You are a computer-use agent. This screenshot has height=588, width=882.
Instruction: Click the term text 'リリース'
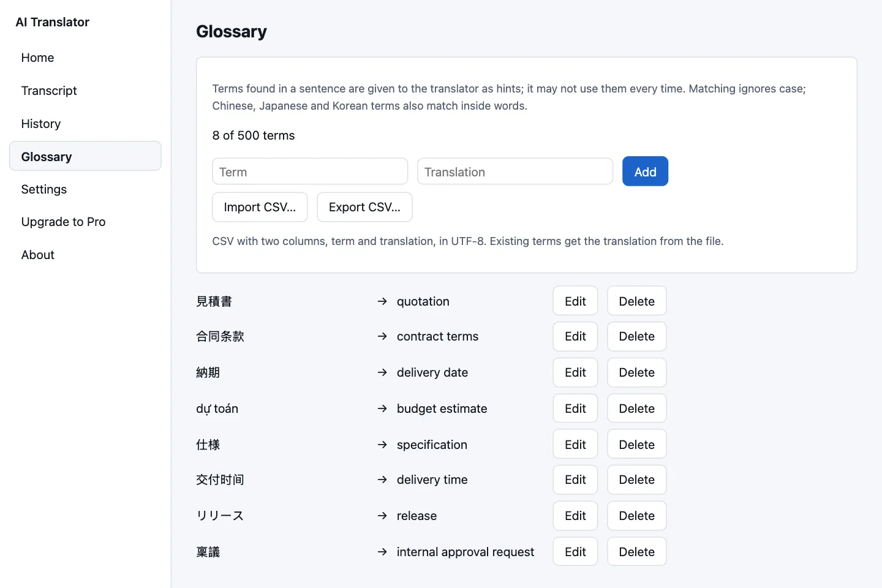220,516
